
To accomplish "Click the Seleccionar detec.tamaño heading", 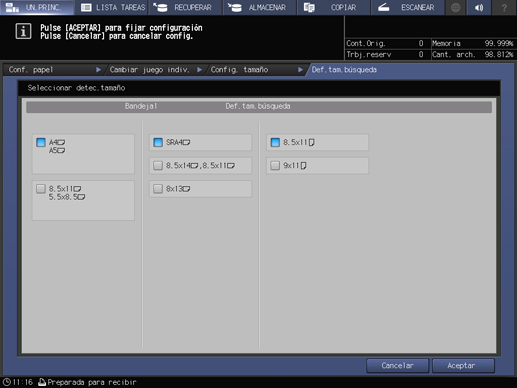I will click(x=76, y=88).
